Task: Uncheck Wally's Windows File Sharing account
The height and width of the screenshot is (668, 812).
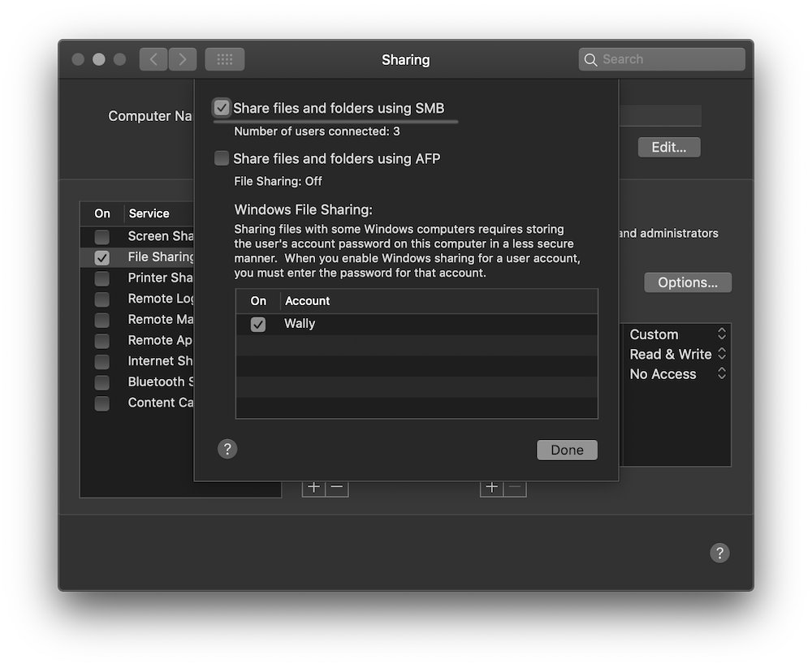Action: [x=258, y=323]
